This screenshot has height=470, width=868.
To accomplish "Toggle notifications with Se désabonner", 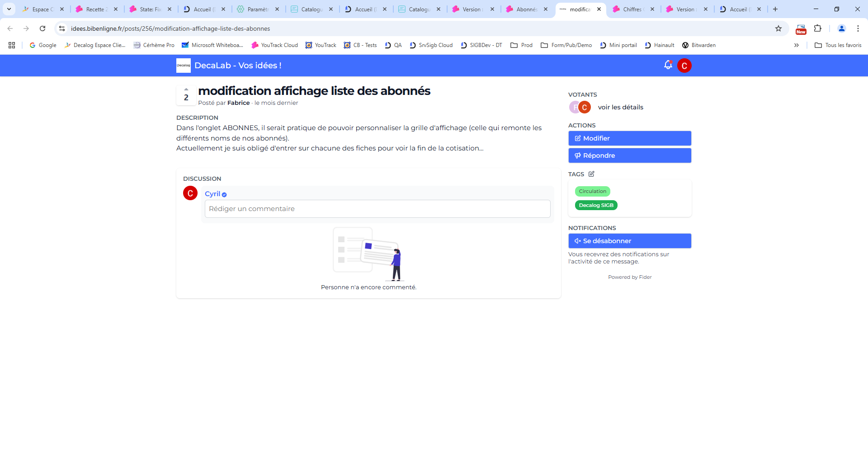I will [629, 241].
